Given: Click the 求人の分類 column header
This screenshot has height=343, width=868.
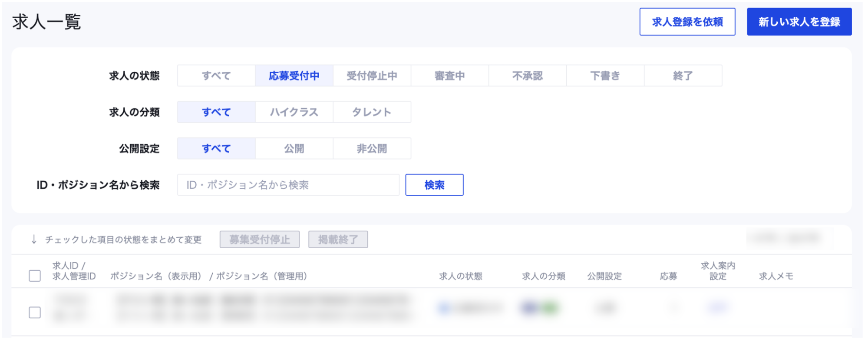Looking at the screenshot, I should click(x=544, y=276).
